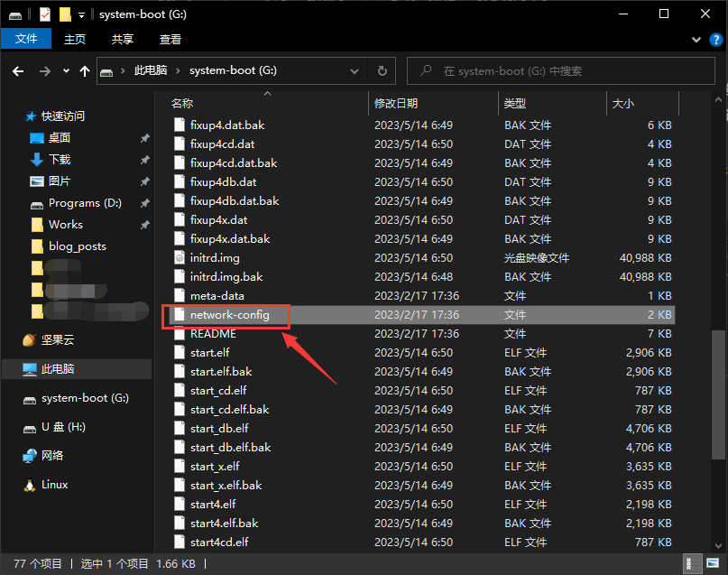Open the 查看 ribbon tab
The height and width of the screenshot is (575, 728).
(x=170, y=40)
